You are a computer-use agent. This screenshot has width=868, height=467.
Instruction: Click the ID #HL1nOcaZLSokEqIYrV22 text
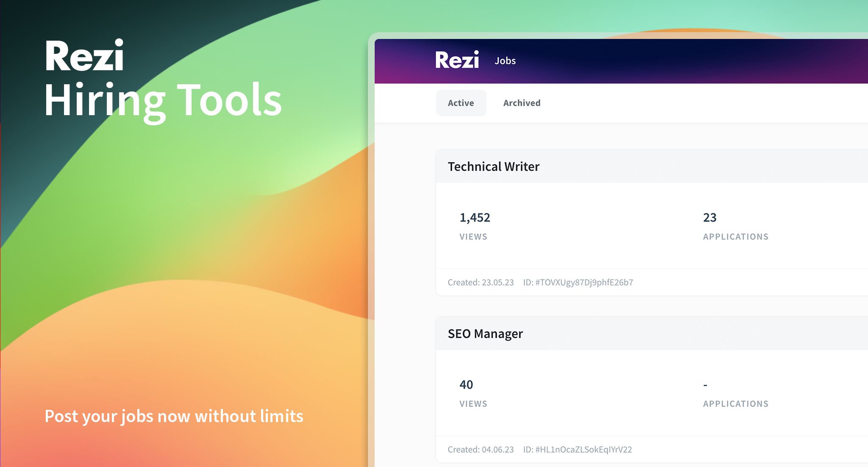click(577, 450)
